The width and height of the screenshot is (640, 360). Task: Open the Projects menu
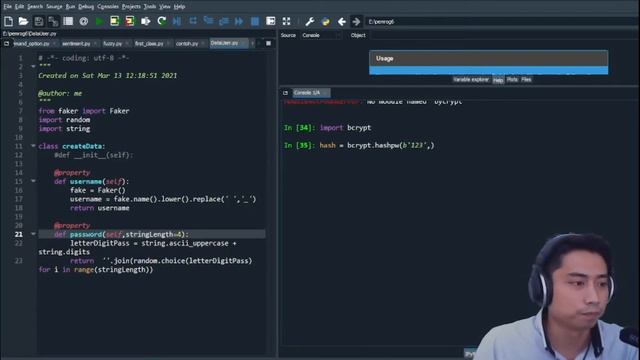click(x=131, y=7)
